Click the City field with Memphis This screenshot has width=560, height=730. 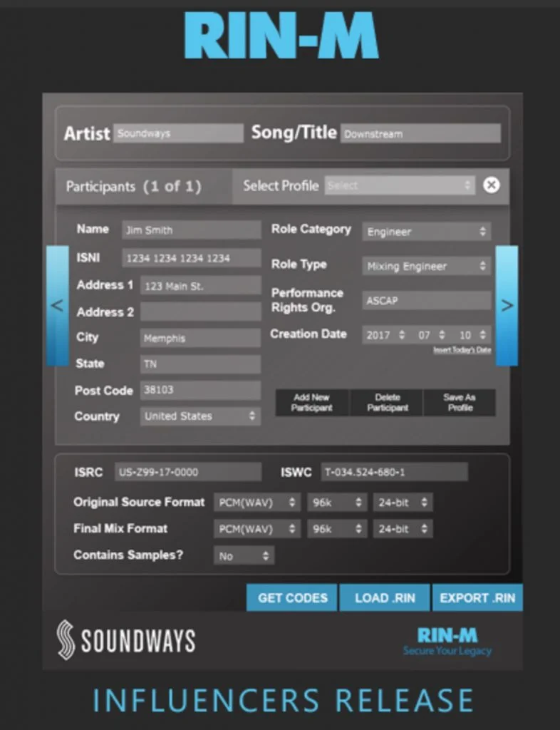click(x=200, y=338)
